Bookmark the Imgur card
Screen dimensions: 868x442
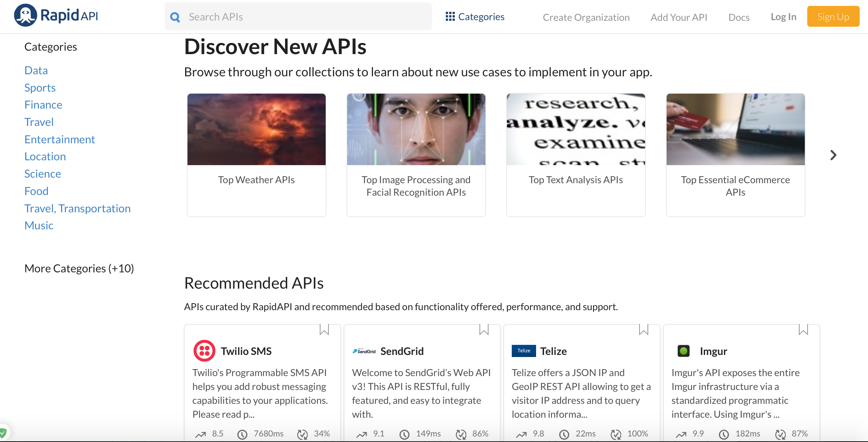[803, 329]
